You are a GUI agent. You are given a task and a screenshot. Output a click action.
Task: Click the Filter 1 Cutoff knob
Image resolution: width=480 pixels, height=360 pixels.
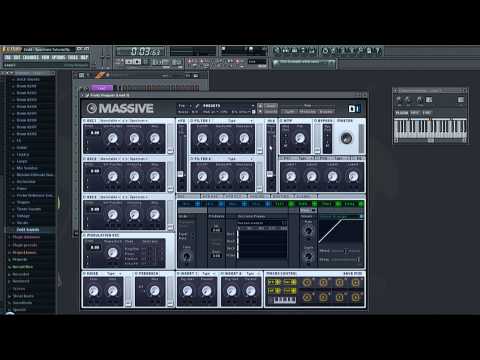click(202, 138)
